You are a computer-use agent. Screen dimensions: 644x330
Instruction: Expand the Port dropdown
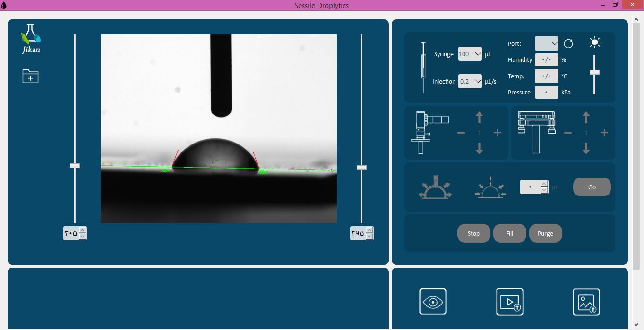tap(547, 43)
